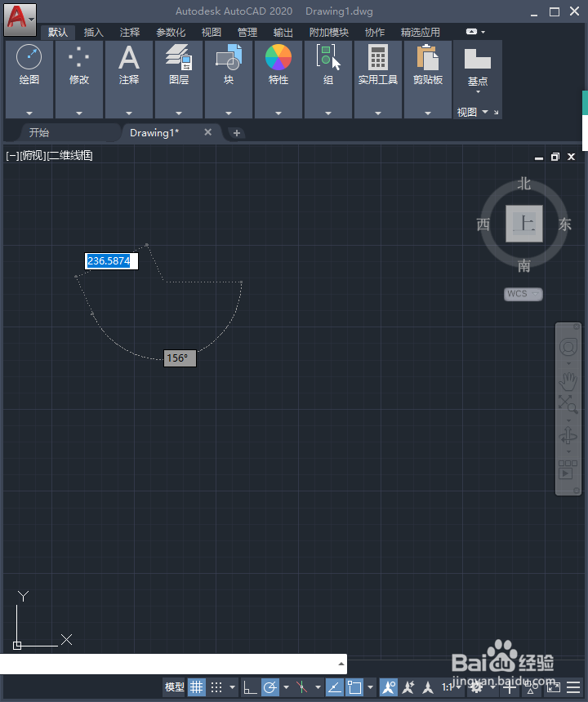Click the 东 (East) label on ViewCube compass
The height and width of the screenshot is (702, 588).
pyautogui.click(x=564, y=224)
